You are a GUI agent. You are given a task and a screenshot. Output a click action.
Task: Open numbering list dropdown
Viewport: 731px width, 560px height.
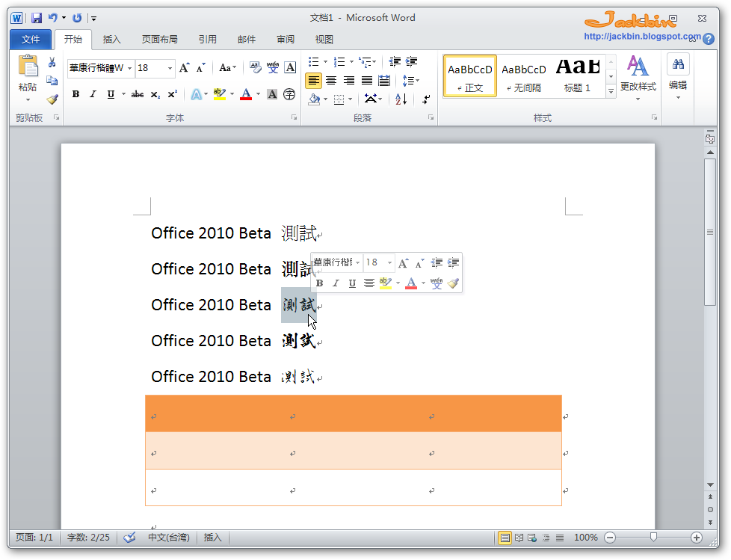pyautogui.click(x=351, y=61)
